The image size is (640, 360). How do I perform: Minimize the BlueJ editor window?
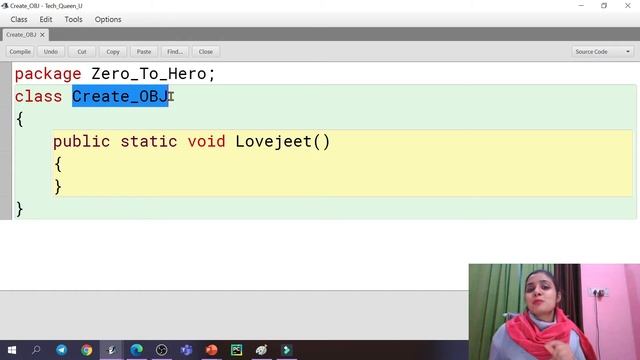tap(581, 6)
